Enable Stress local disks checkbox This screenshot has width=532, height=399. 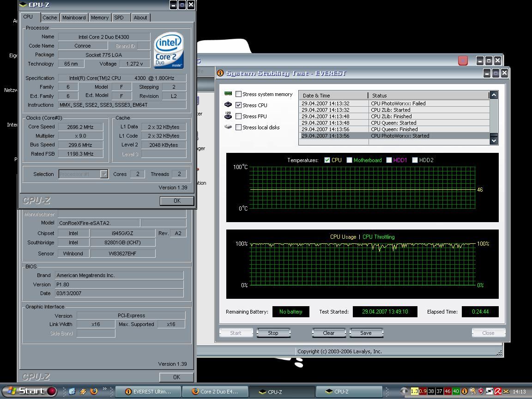pyautogui.click(x=238, y=127)
